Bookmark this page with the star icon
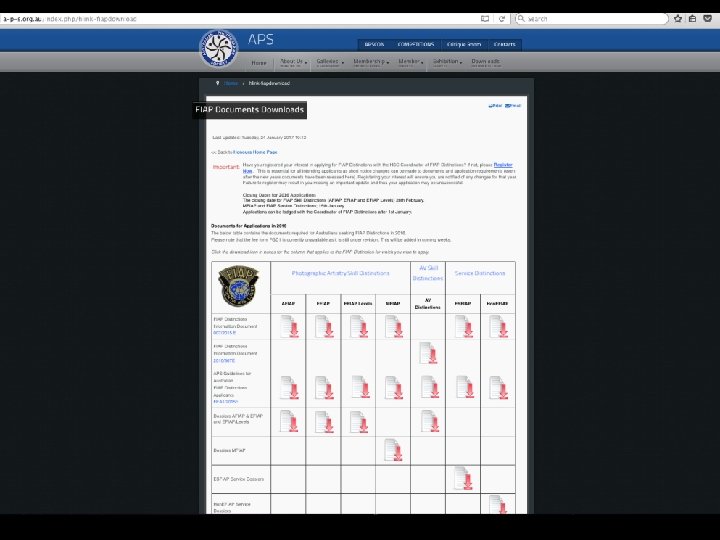Viewport: 720px width, 540px height. [678, 19]
